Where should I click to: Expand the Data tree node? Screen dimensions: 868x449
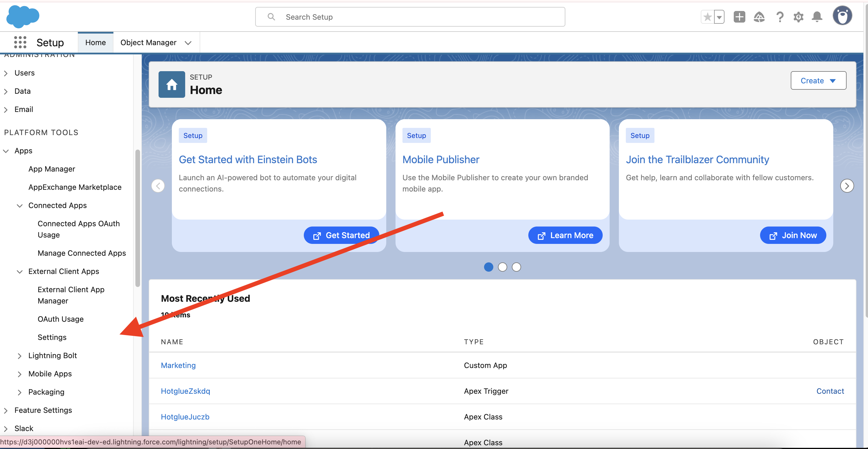coord(6,91)
